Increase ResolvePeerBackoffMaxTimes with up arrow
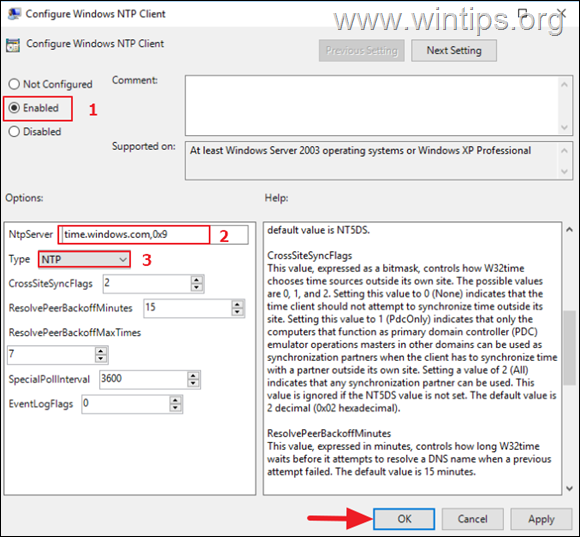 click(101, 351)
